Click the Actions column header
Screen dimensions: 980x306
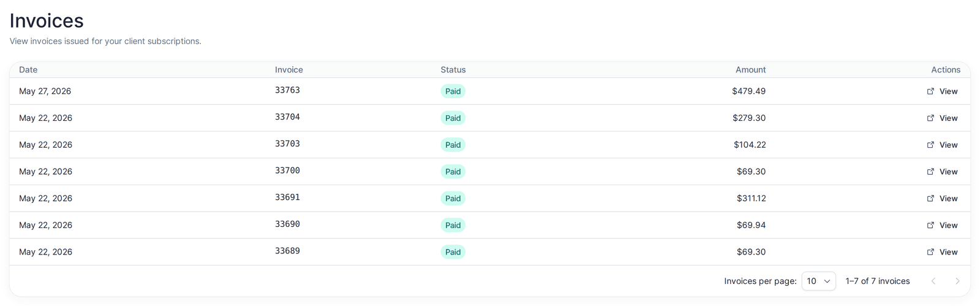click(946, 70)
